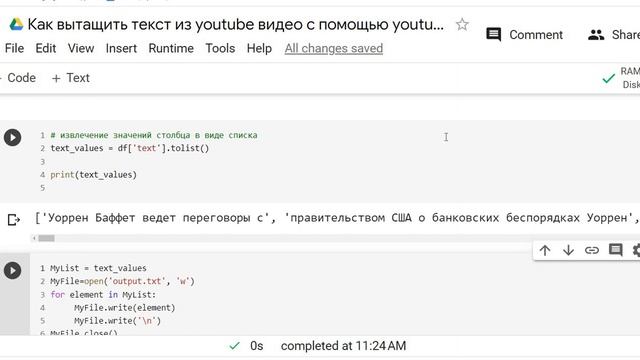
Task: Click the line for element in MyList:
Action: (103, 295)
